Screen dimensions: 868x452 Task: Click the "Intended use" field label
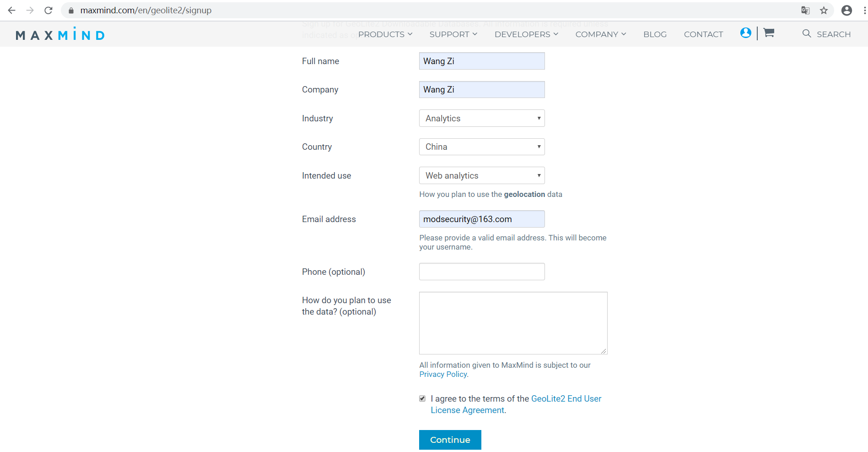pyautogui.click(x=327, y=175)
